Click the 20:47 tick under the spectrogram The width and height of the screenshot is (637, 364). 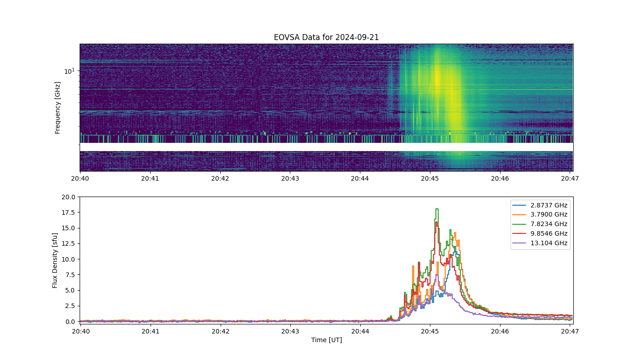[570, 179]
